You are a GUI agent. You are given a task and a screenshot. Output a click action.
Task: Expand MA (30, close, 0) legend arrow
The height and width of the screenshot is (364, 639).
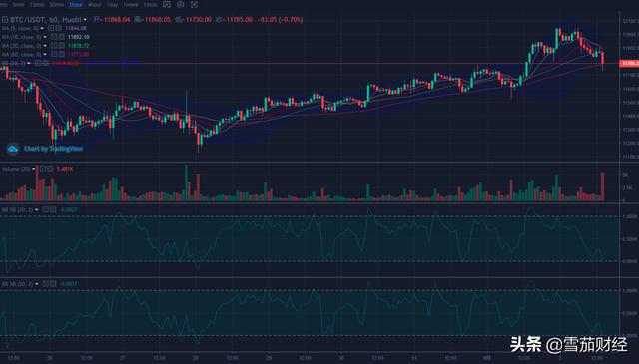[x=45, y=46]
